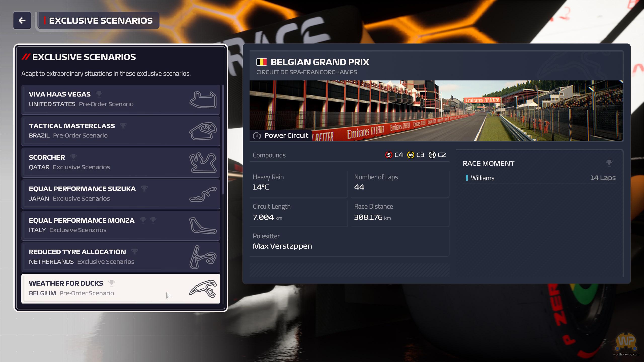Click the Interlagos track outline icon
The height and width of the screenshot is (362, 644).
(203, 131)
